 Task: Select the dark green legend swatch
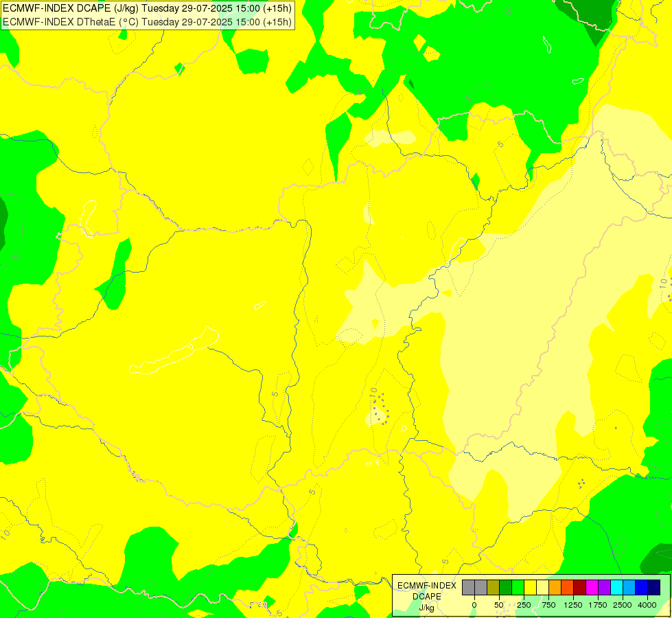click(505, 587)
